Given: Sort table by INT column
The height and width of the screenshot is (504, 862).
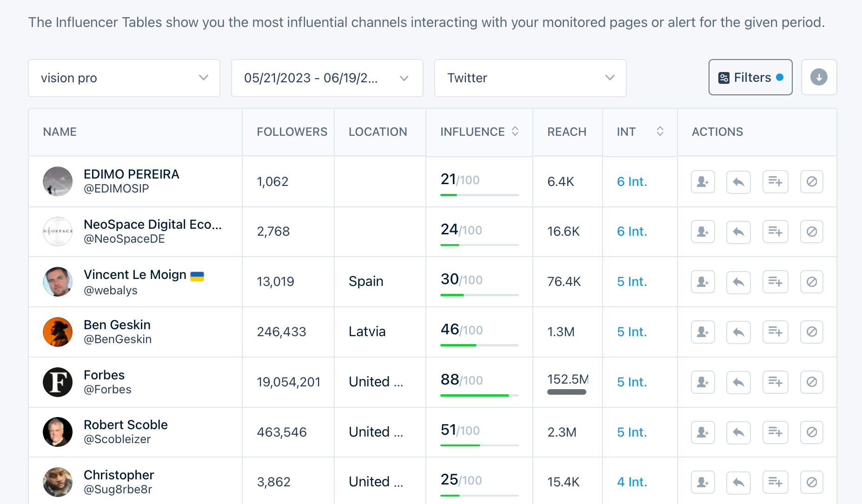Looking at the screenshot, I should [x=660, y=132].
